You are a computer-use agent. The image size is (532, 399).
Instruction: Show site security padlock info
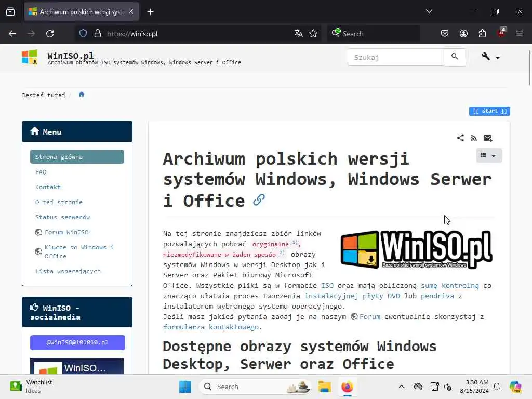98,34
